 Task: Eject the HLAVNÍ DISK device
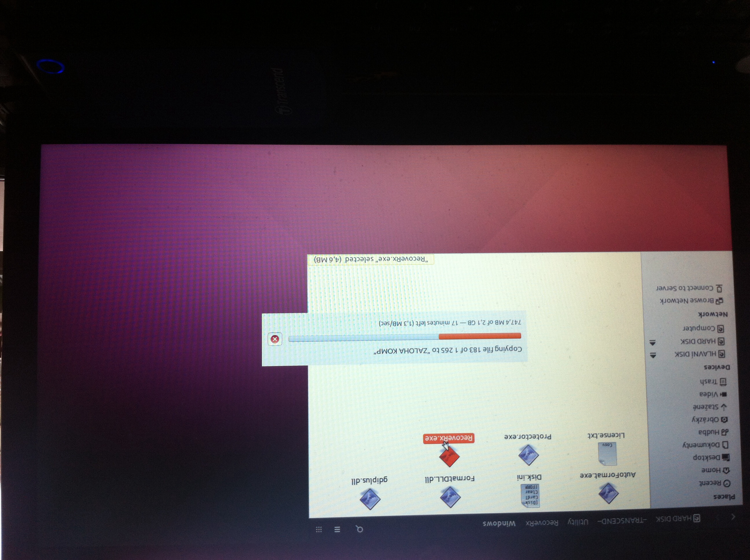point(653,355)
